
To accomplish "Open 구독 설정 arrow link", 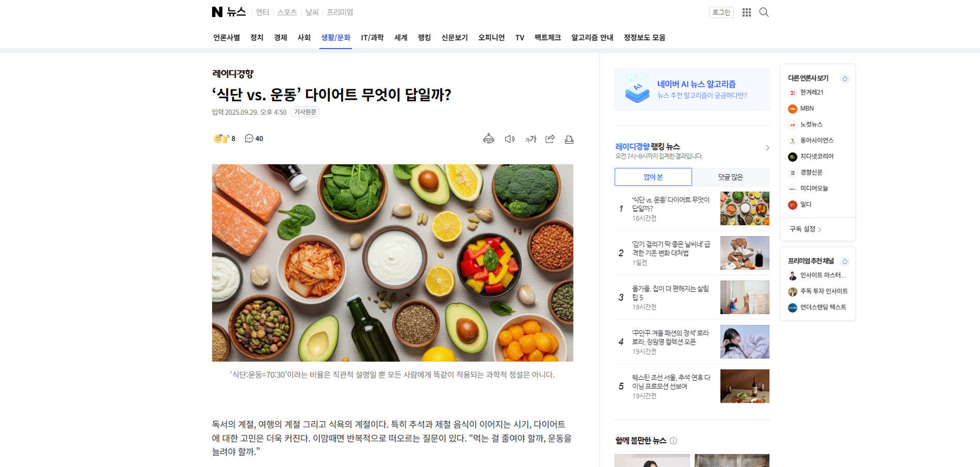I will (x=806, y=229).
